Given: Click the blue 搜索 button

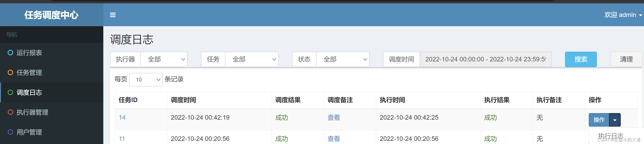Looking at the screenshot, I should [581, 60].
